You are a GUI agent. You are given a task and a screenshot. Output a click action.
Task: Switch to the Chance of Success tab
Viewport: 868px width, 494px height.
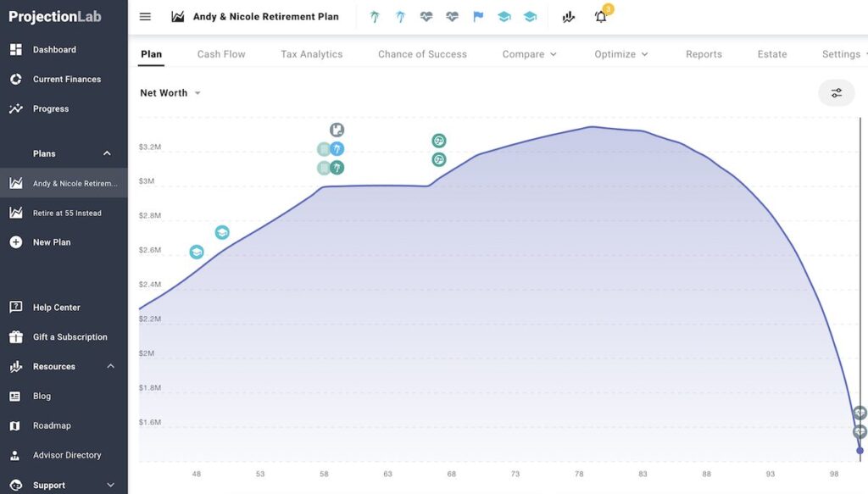point(422,54)
